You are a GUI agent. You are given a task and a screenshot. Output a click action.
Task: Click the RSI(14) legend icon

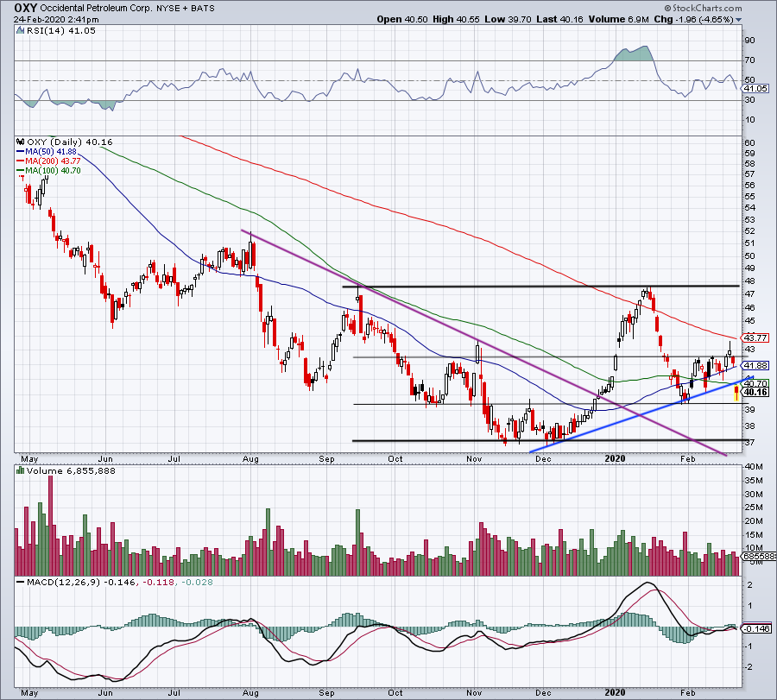click(x=20, y=30)
